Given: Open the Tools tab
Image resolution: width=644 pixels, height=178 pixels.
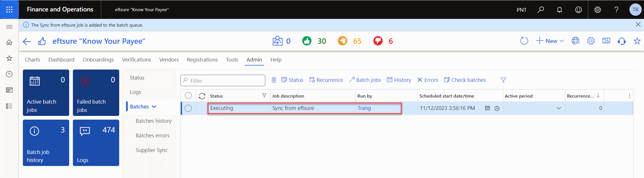Looking at the screenshot, I should [232, 60].
